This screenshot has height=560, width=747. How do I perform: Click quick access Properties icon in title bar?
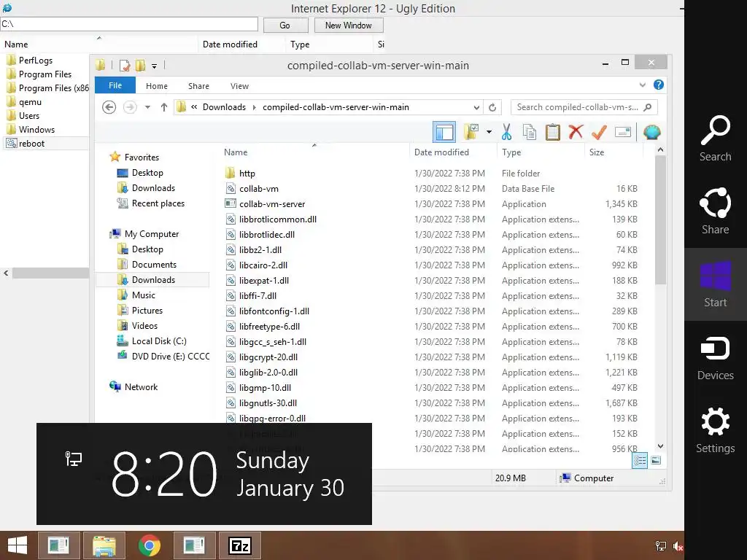point(125,65)
